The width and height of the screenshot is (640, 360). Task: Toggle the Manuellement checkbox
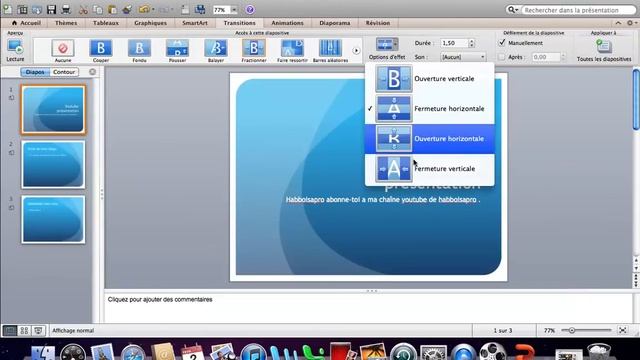click(502, 42)
